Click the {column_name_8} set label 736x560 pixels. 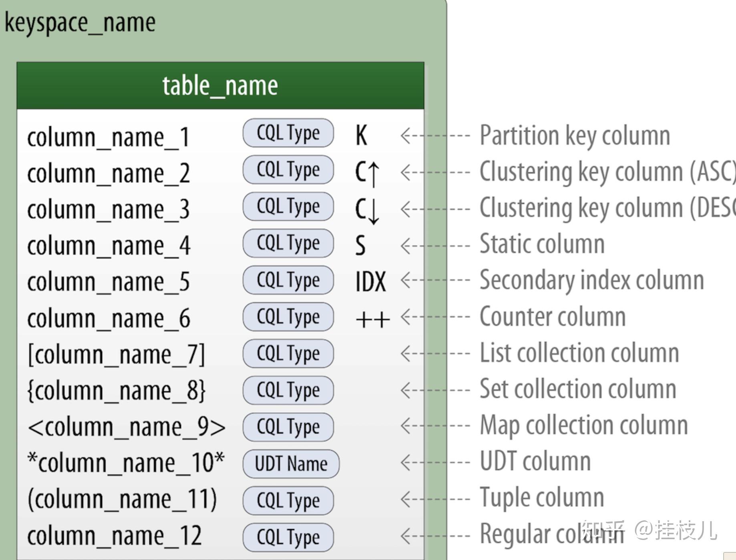(117, 391)
